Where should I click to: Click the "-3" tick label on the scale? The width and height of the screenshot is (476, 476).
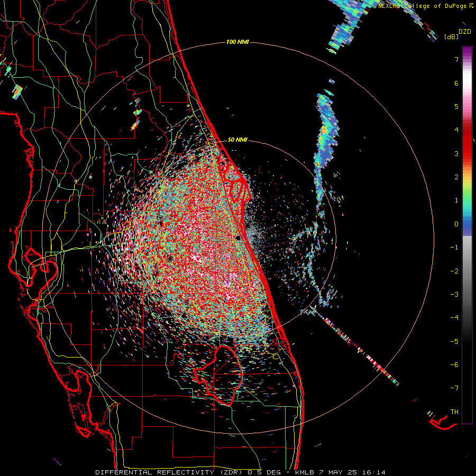[x=454, y=295]
